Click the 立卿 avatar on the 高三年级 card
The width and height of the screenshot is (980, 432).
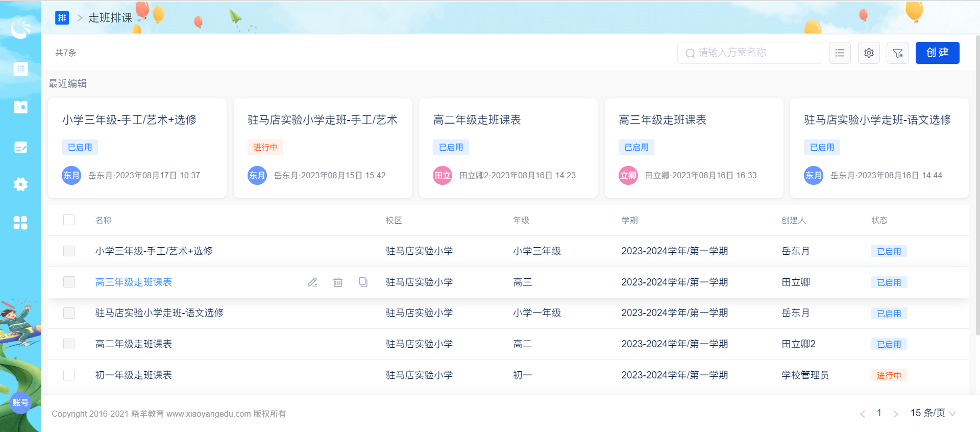point(628,175)
